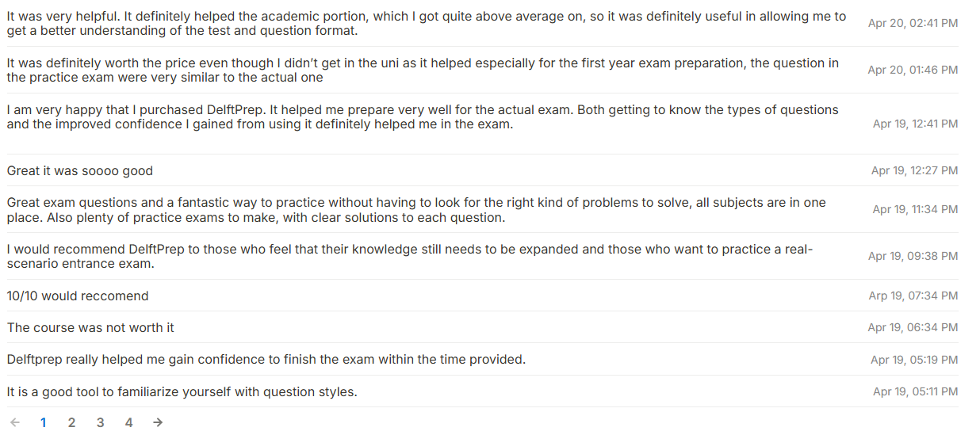Select the "10/10 would reccomend" review
This screenshot has height=435, width=980.
pyautogui.click(x=78, y=296)
